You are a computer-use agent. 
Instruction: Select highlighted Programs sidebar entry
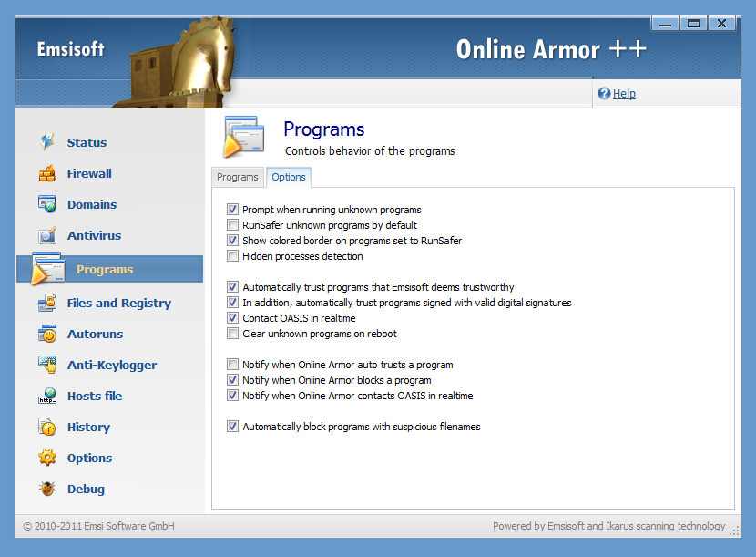point(110,269)
